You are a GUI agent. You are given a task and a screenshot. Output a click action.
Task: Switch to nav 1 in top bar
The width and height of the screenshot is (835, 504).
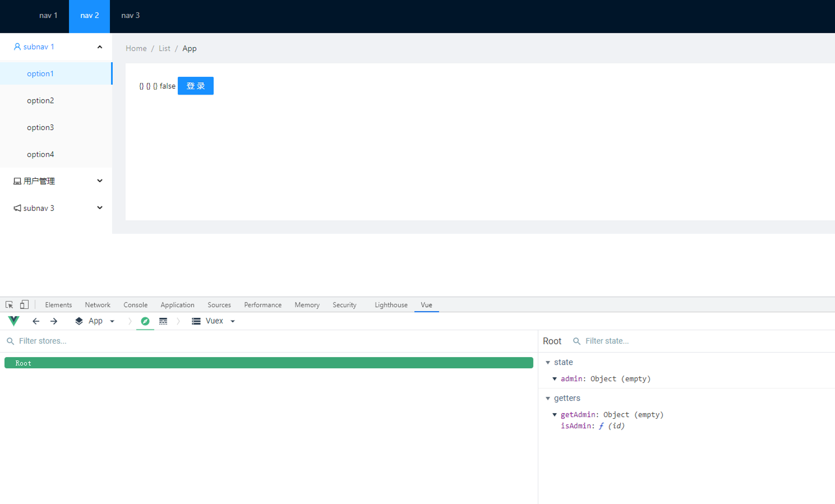(48, 15)
